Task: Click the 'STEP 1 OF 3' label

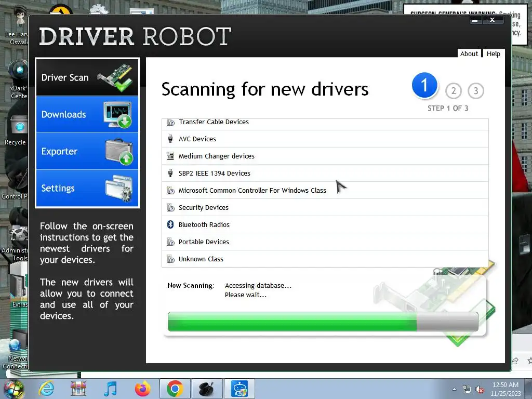Action: [x=447, y=108]
